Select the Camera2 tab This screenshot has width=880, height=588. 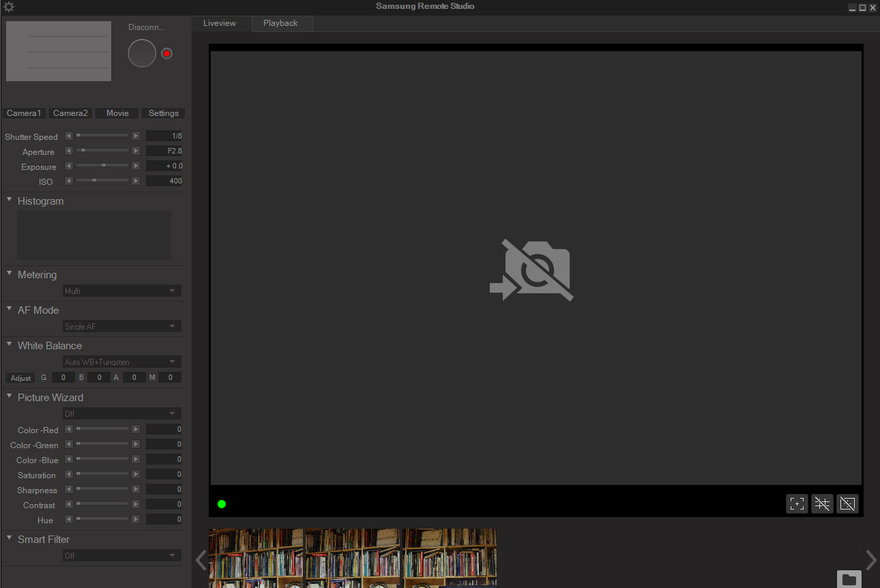pos(70,113)
